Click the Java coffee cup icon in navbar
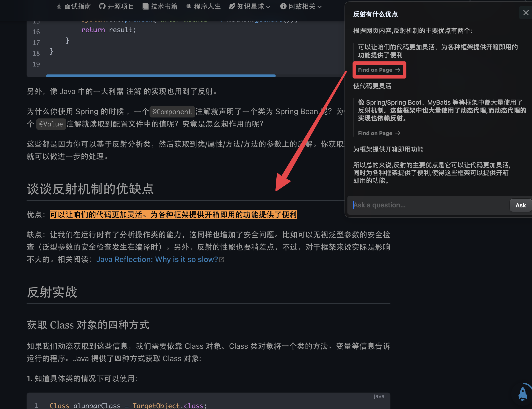Image resolution: width=532 pixels, height=409 pixels. tap(59, 6)
